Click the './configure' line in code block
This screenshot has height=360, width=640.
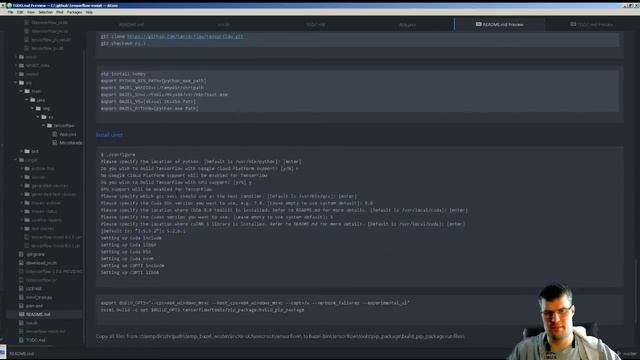(x=118, y=155)
